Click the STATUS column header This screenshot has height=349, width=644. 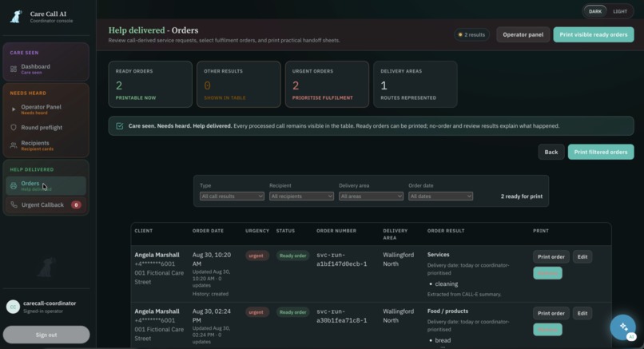[x=285, y=231]
